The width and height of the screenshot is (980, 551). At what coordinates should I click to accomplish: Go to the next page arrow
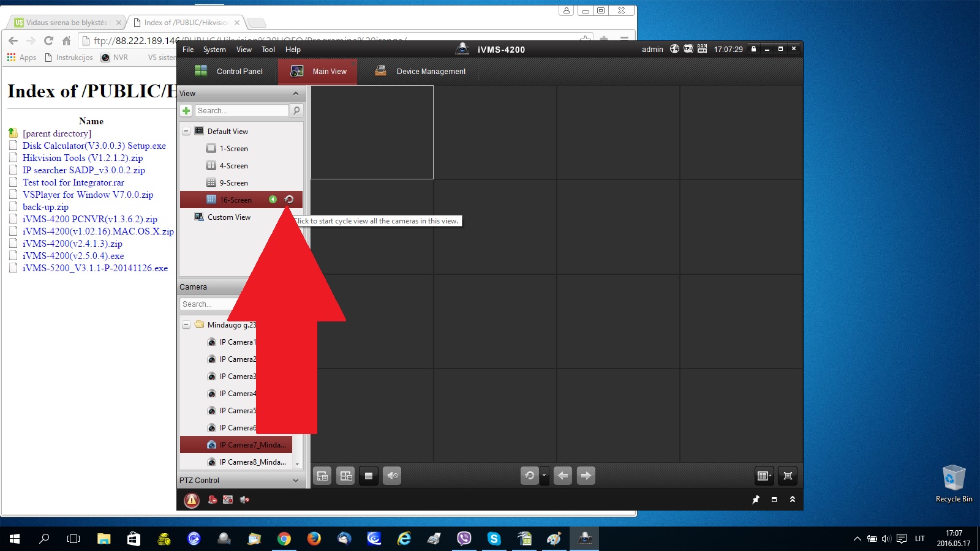(x=586, y=476)
